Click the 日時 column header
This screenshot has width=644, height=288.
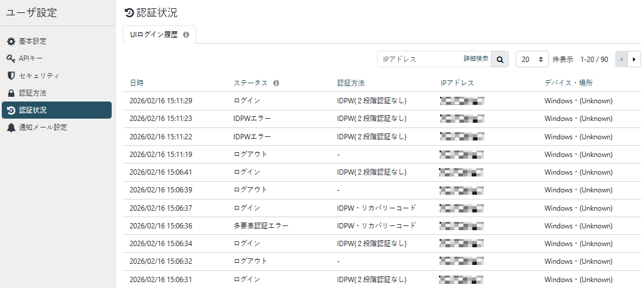136,83
